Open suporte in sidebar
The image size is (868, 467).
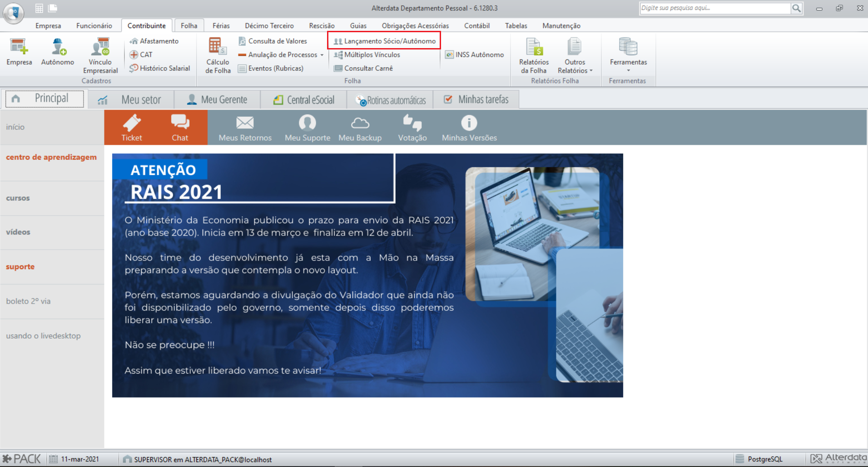coord(20,266)
